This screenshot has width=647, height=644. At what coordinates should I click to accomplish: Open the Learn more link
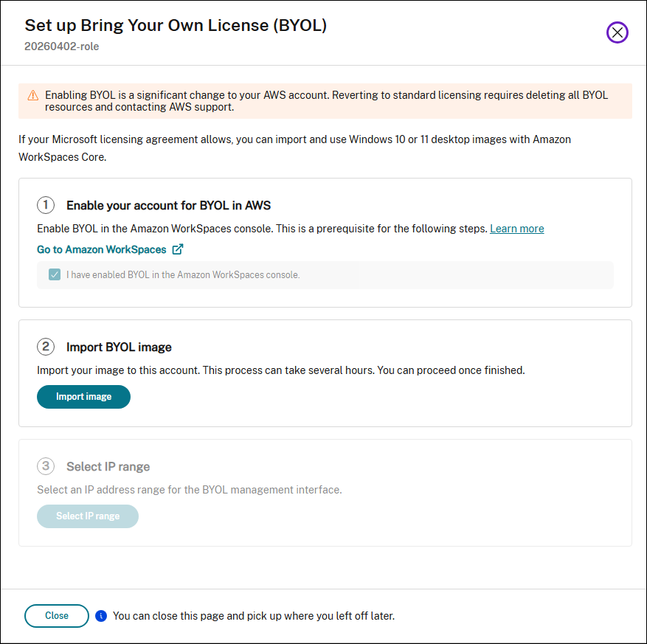pyautogui.click(x=516, y=229)
